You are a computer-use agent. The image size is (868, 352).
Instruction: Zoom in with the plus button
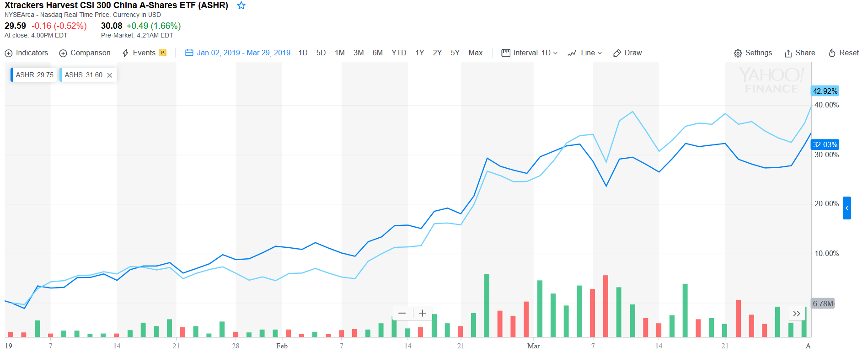pos(423,313)
